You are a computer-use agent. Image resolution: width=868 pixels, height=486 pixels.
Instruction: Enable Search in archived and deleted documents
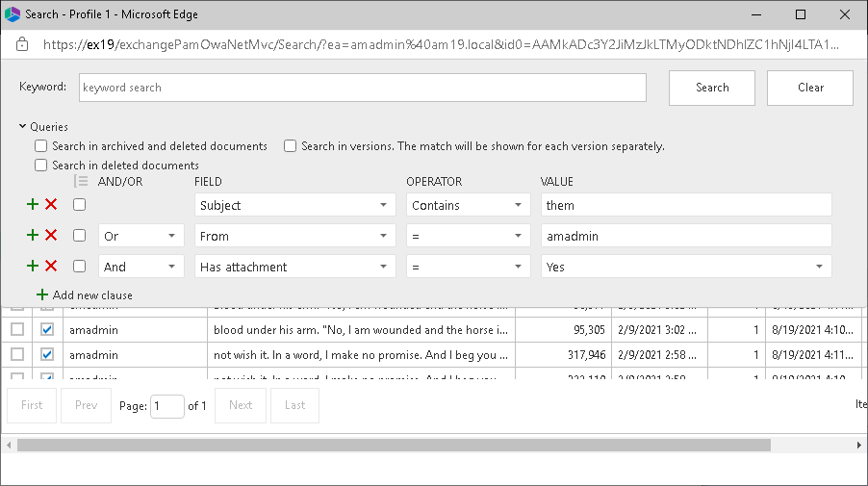pyautogui.click(x=40, y=146)
